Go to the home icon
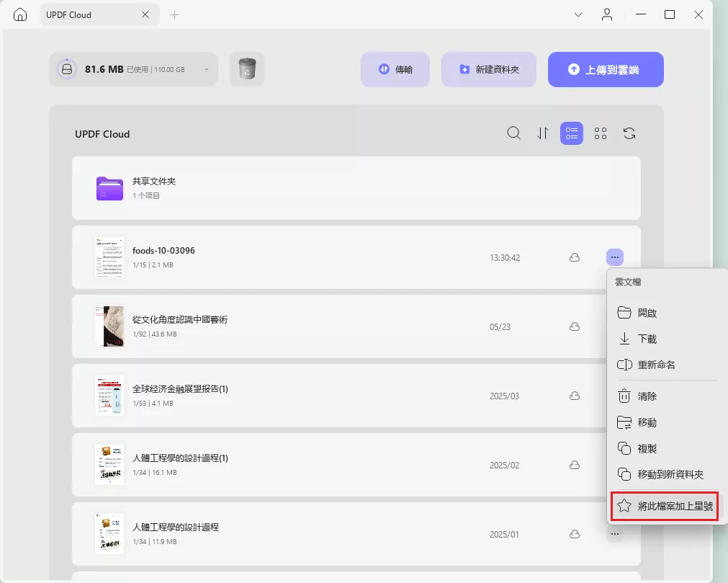Image resolution: width=728 pixels, height=583 pixels. click(x=20, y=15)
